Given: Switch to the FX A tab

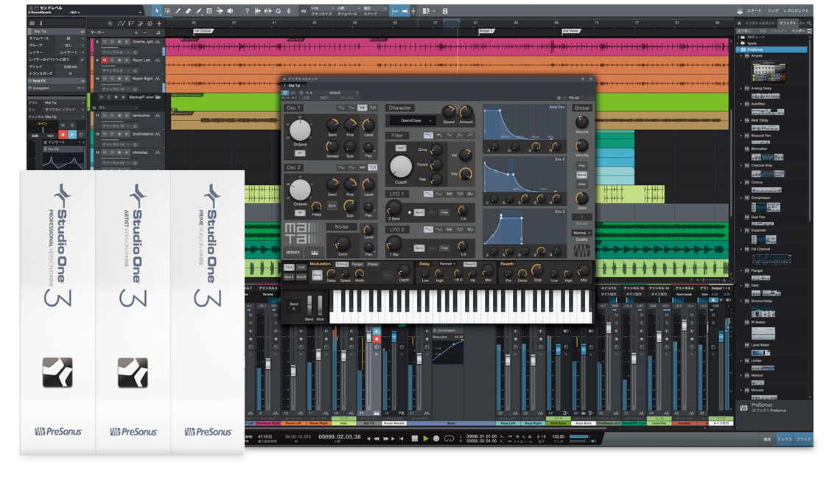Looking at the screenshot, I should click(x=289, y=267).
